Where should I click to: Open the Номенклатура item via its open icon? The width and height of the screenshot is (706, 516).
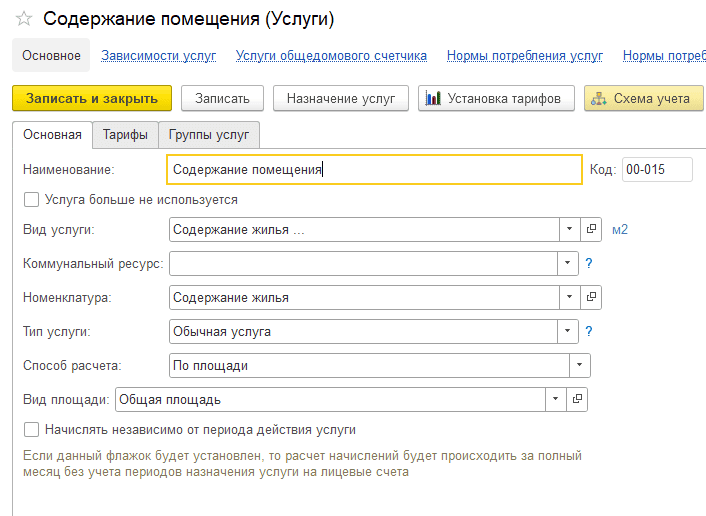[591, 298]
